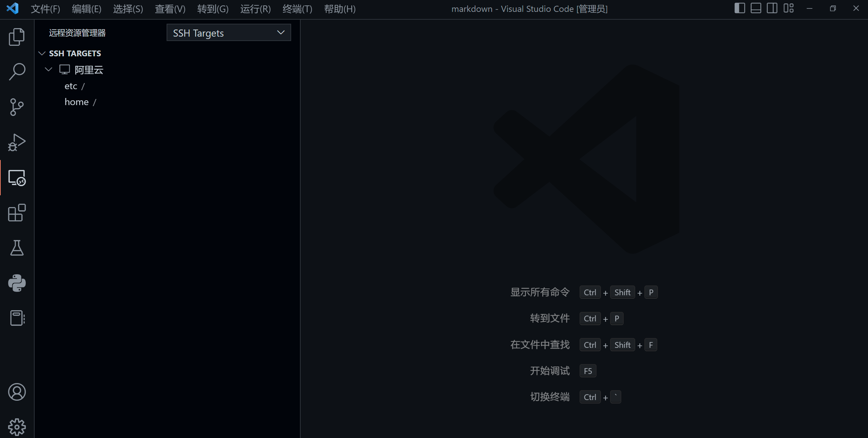Open the notebook icon in activity bar
Image resolution: width=868 pixels, height=438 pixels.
[17, 318]
